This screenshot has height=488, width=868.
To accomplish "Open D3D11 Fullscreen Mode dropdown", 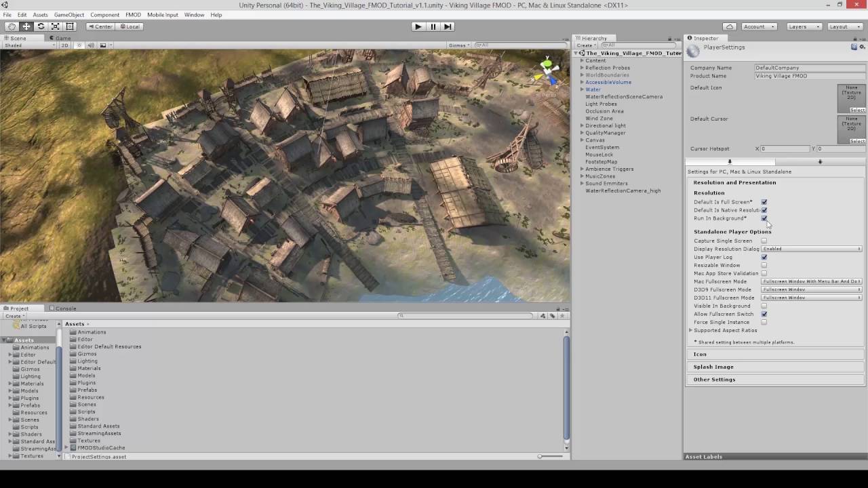I will coord(812,298).
